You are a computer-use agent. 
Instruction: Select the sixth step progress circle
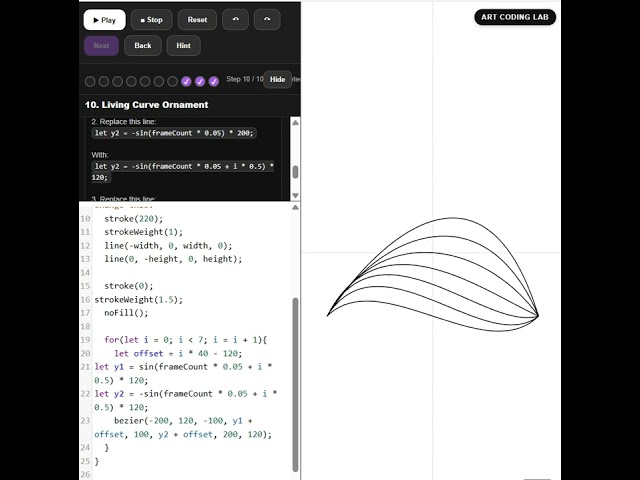158,82
